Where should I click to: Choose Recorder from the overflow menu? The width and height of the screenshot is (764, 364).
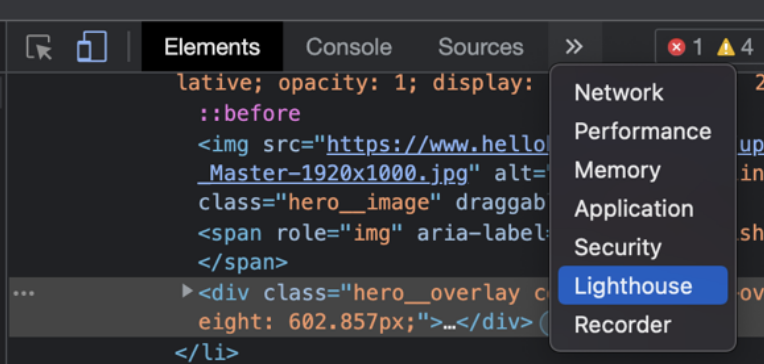point(643,325)
